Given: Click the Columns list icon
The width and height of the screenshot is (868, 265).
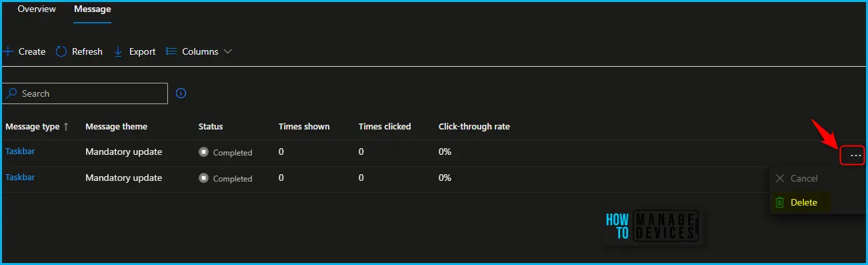Looking at the screenshot, I should 171,51.
